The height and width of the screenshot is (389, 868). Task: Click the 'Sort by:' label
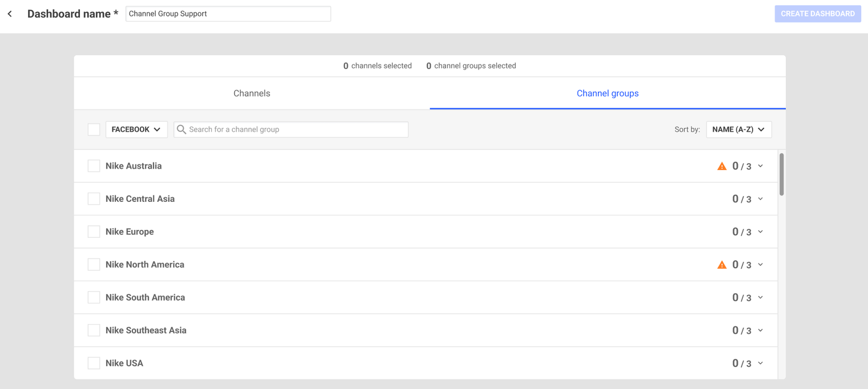coord(687,129)
